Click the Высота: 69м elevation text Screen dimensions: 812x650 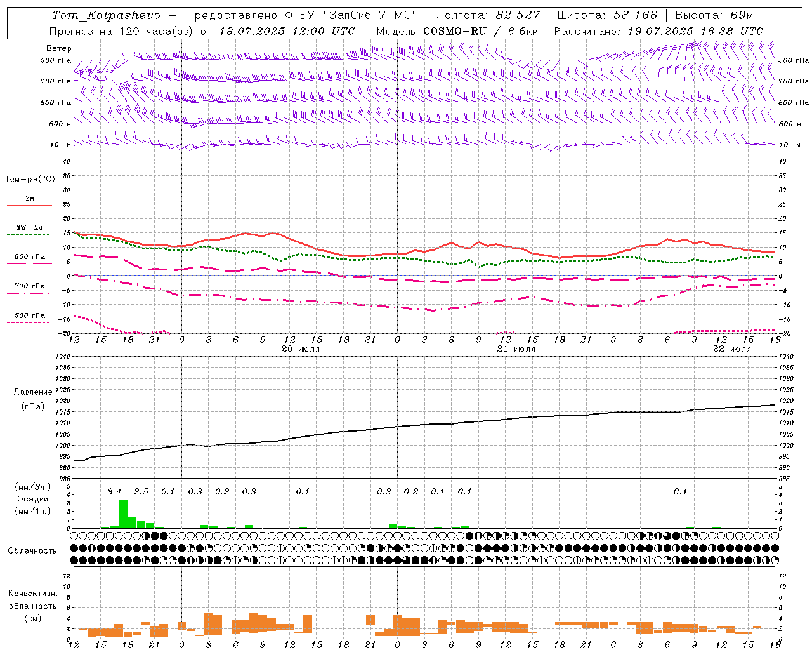click(714, 15)
